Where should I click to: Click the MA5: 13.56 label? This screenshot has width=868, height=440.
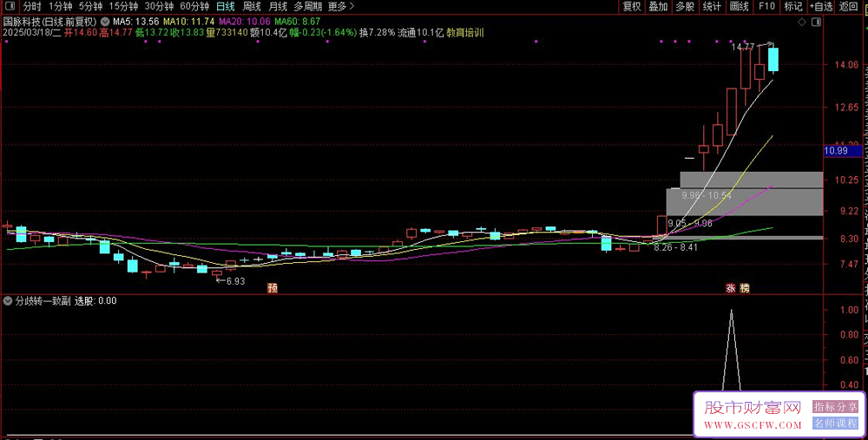136,22
